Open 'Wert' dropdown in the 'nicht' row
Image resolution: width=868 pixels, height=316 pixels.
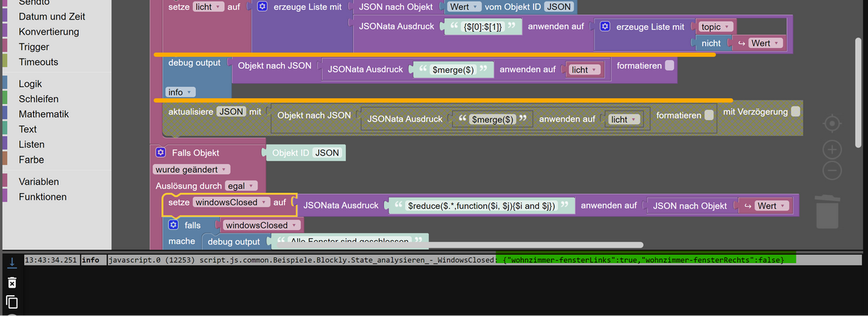pyautogui.click(x=765, y=43)
